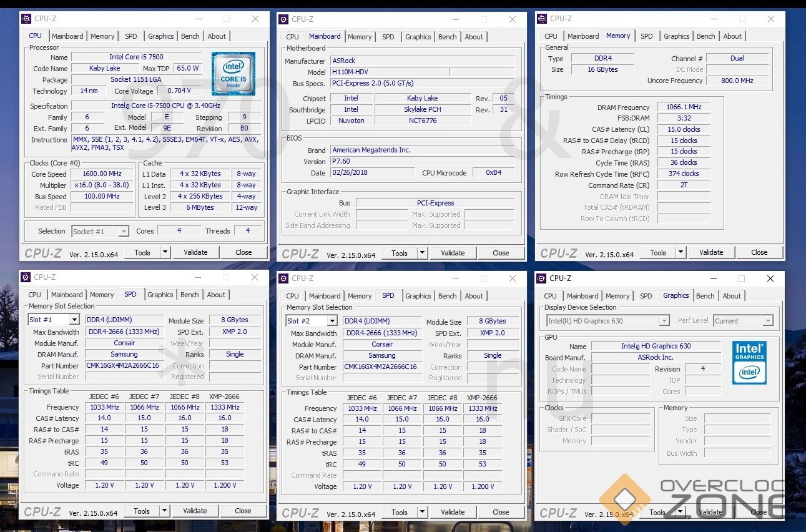Open Bench tab in the CPU tab window
Image resolution: width=806 pixels, height=532 pixels.
tap(190, 36)
